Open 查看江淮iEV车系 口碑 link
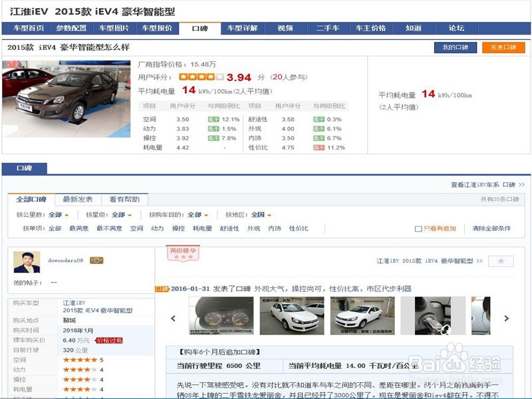 [487, 185]
